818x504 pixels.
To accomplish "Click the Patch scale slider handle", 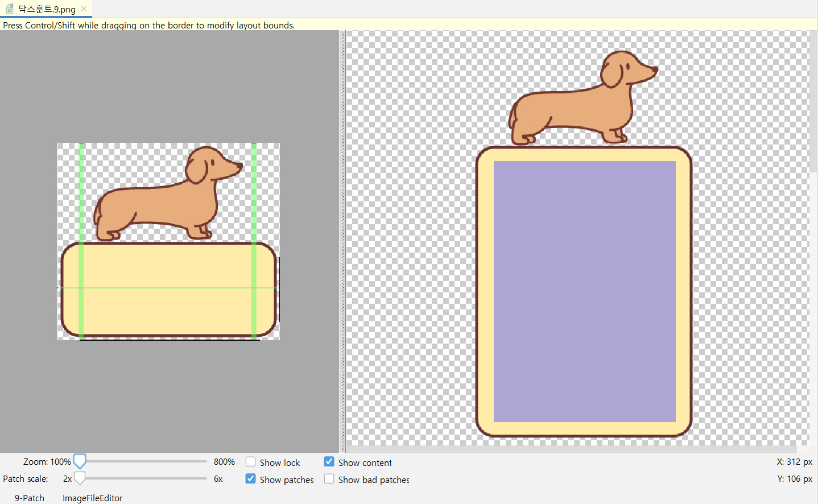I will click(80, 478).
